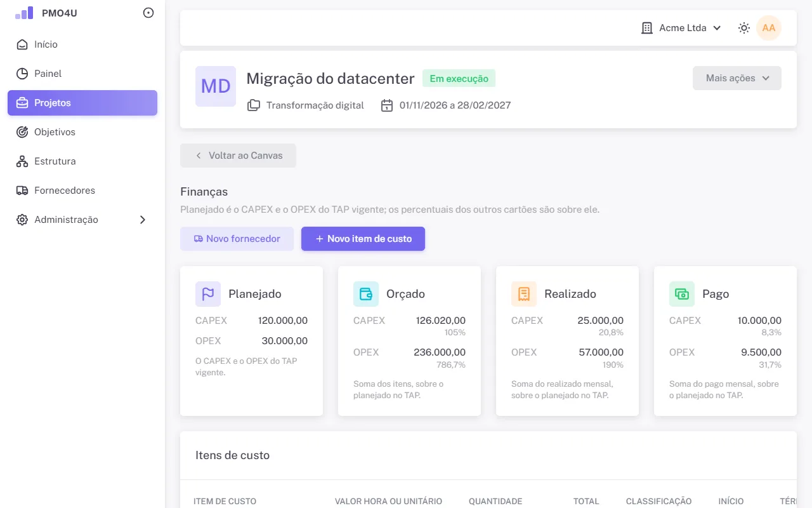
Task: Click the VALOR HORA OU UNITÁRIO column header
Action: tap(388, 502)
